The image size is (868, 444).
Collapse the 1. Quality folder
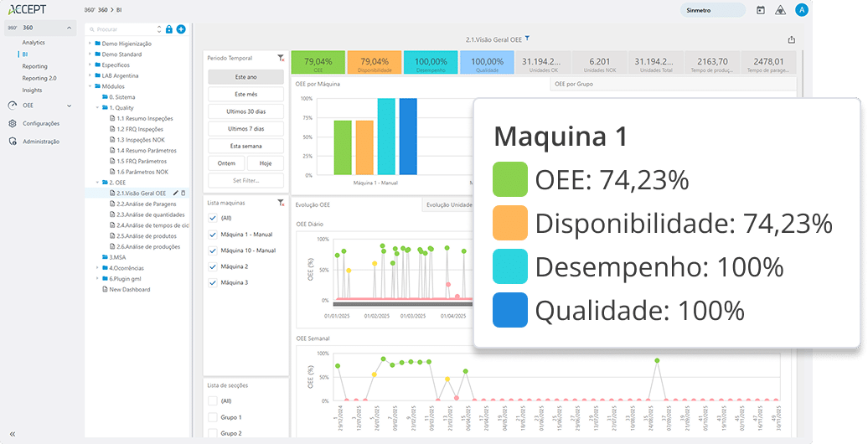[x=97, y=108]
